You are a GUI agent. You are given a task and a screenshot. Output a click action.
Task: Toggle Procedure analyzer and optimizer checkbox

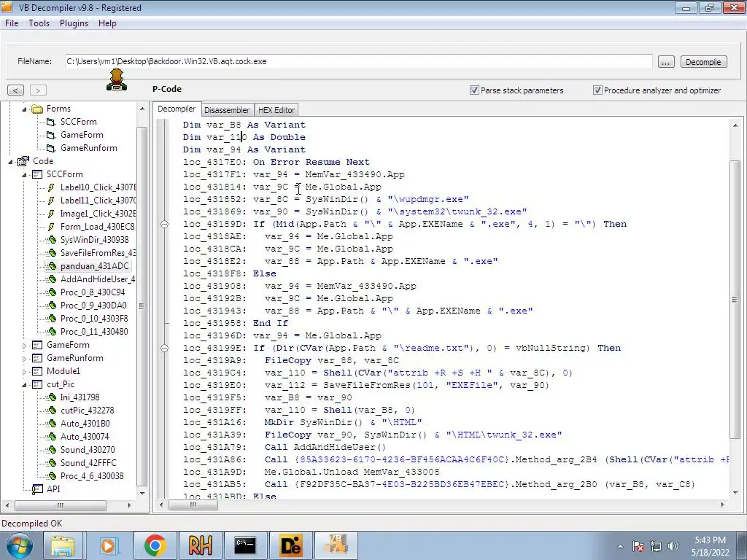(x=597, y=90)
